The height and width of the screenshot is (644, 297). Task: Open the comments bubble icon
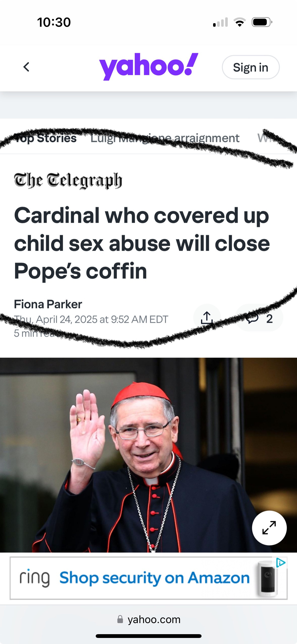click(x=259, y=318)
